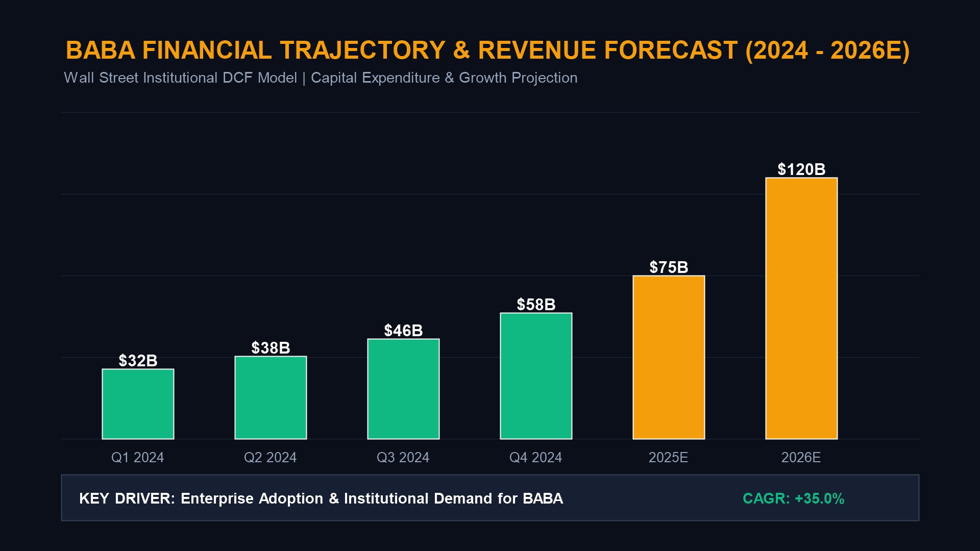Click the BABA Financial Trajectory chart title

point(487,51)
